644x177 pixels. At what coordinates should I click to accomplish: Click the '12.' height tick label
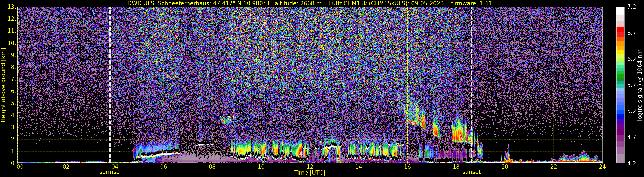coord(12,19)
